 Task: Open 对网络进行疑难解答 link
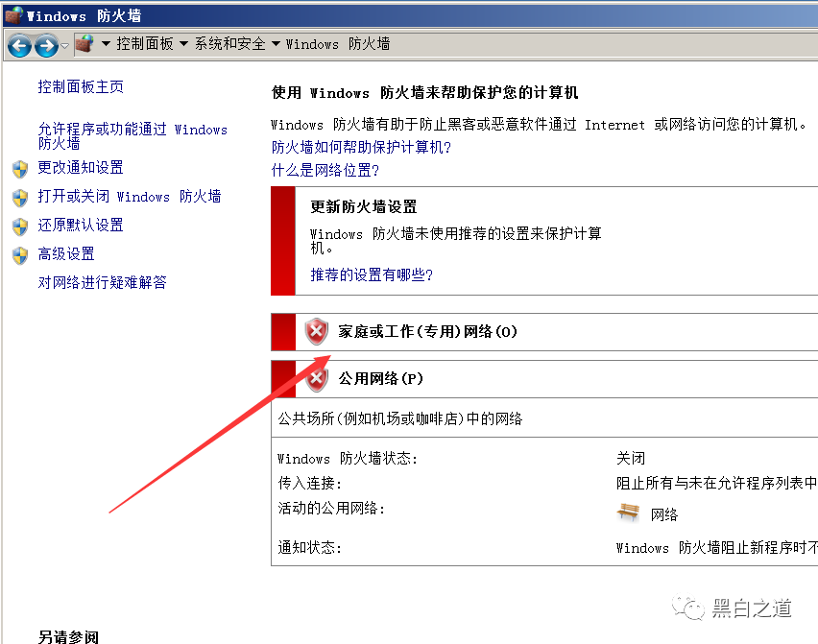pyautogui.click(x=102, y=282)
